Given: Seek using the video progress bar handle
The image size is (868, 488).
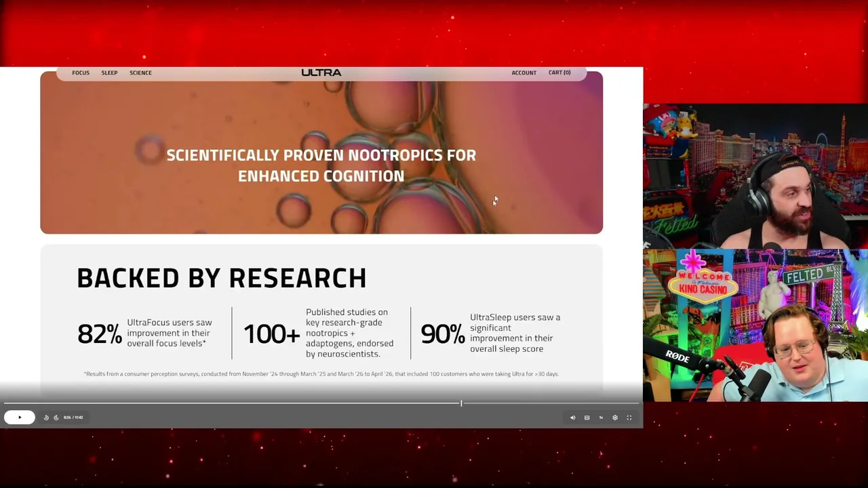Looking at the screenshot, I should tap(461, 403).
